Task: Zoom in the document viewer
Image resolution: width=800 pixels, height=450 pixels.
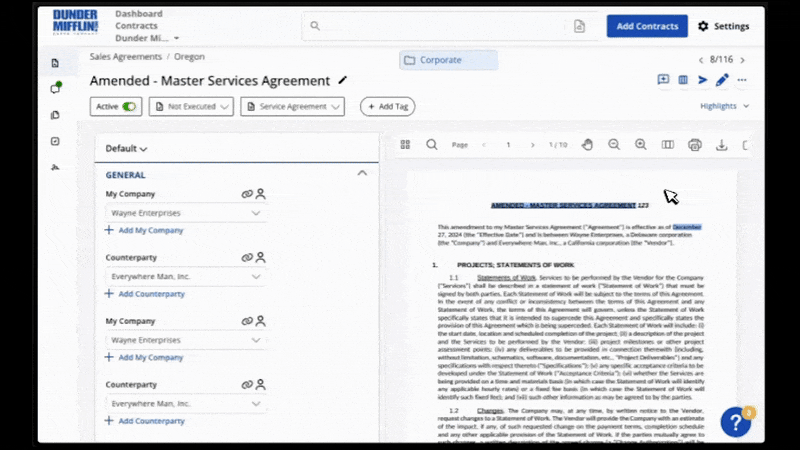Action: pos(641,145)
